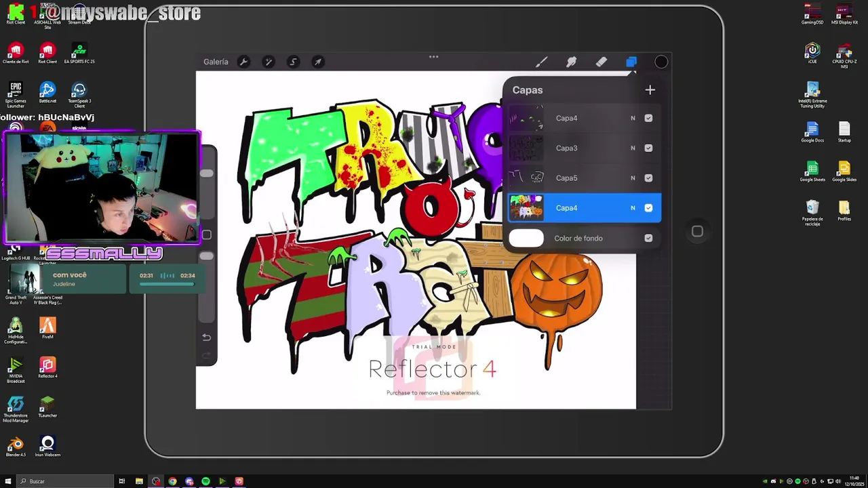
Task: Activate the Selection S-shaped tool
Action: pos(293,62)
